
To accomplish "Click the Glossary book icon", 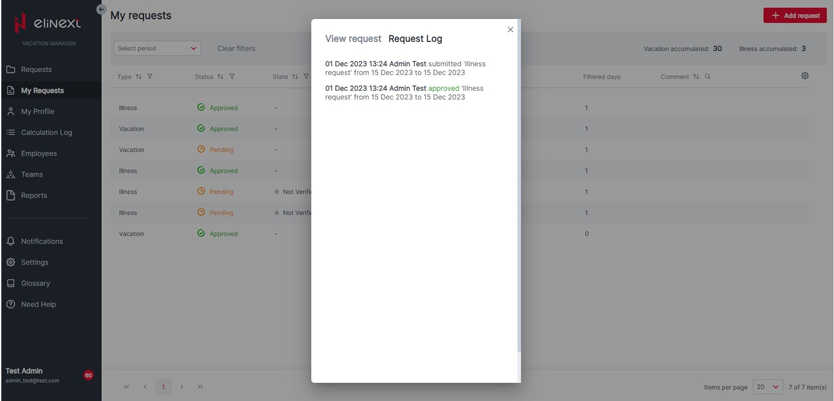I will [11, 284].
